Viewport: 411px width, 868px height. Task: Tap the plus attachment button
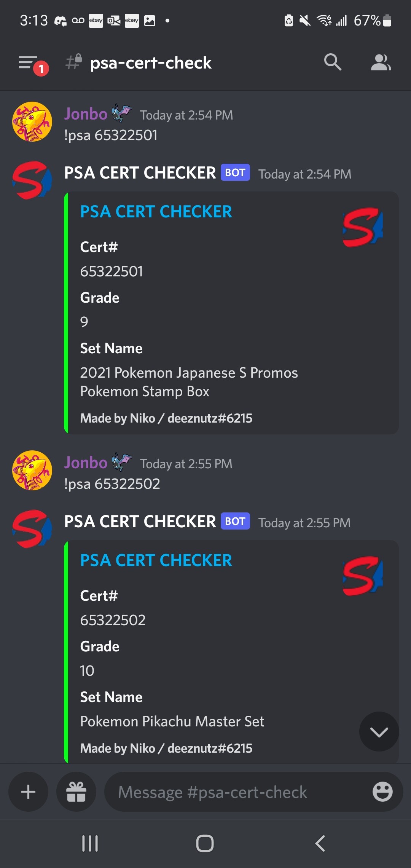coord(29,792)
